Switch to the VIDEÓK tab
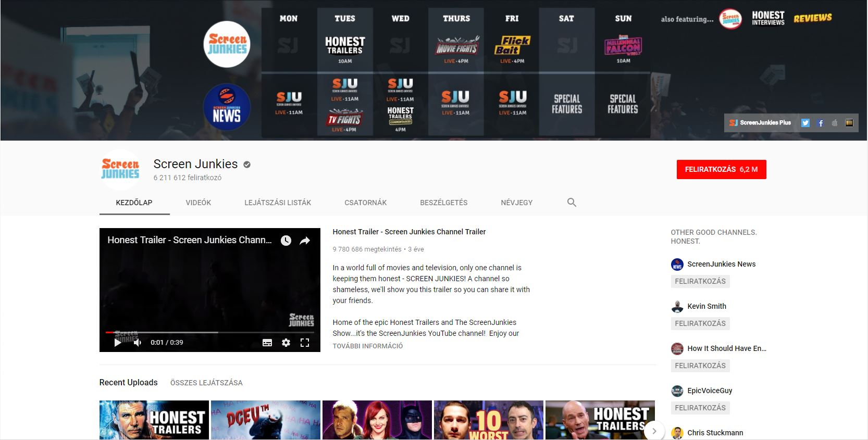The height and width of the screenshot is (440, 868). [x=199, y=203]
